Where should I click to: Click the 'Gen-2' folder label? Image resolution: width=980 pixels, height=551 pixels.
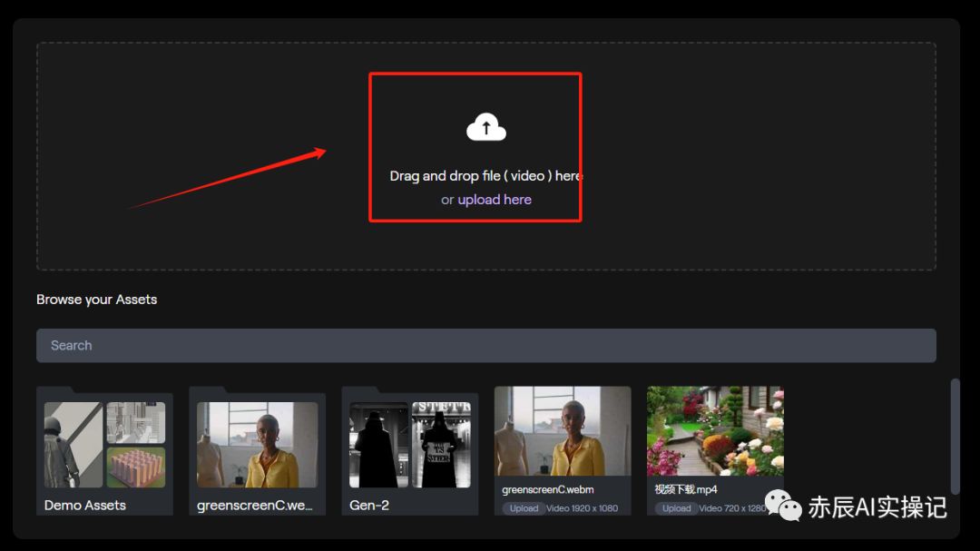tap(369, 505)
